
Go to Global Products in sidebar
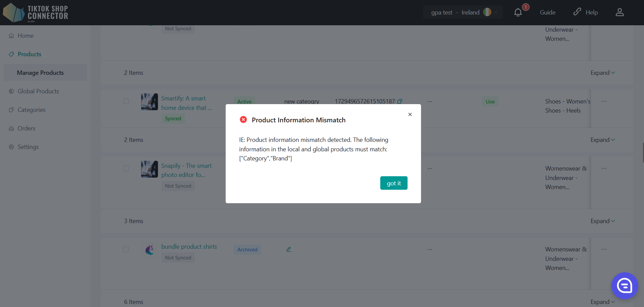coord(38,91)
